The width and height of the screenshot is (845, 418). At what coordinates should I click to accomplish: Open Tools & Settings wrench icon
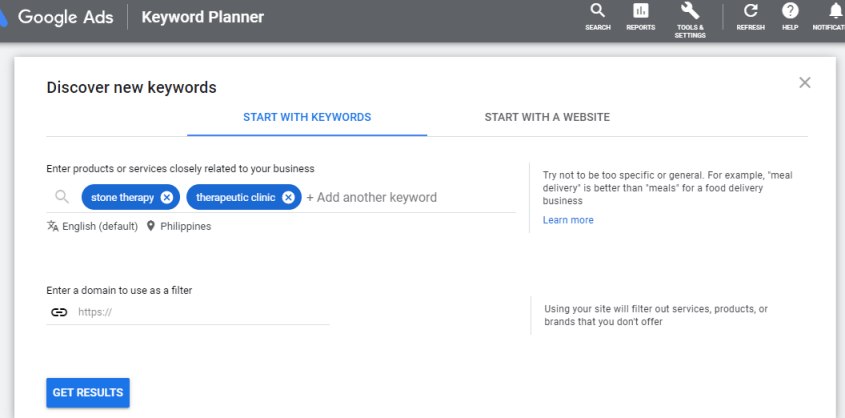click(690, 20)
